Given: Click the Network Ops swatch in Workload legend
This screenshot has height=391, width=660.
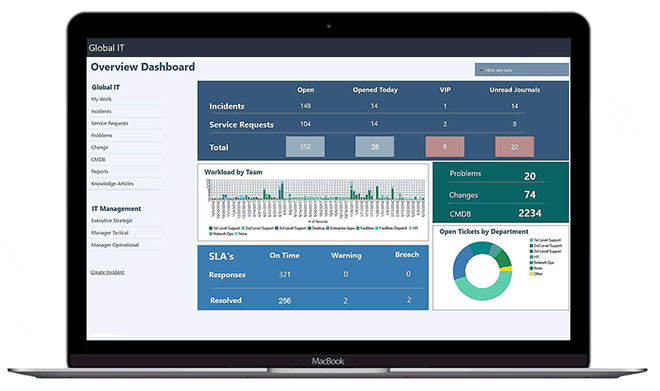Looking at the screenshot, I should pyautogui.click(x=211, y=234).
